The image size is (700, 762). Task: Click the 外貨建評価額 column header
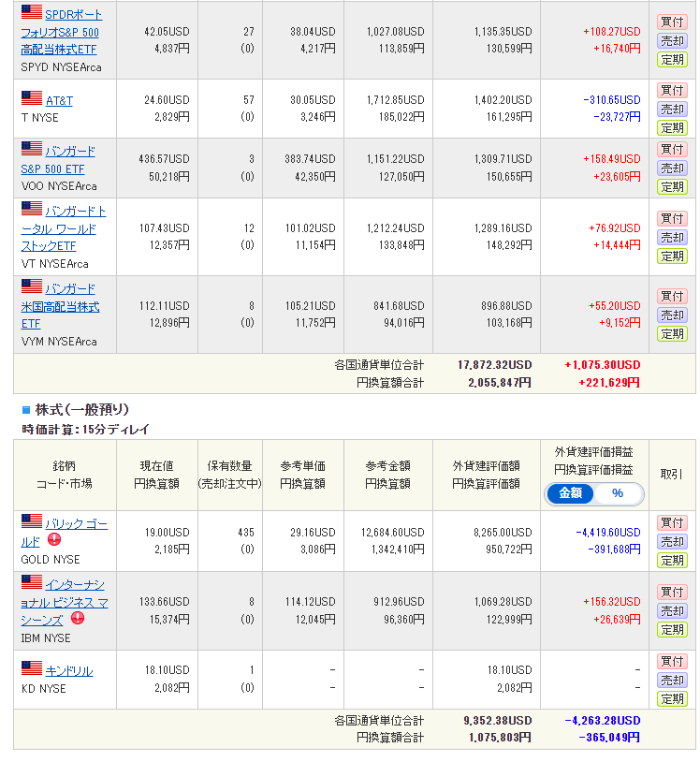tap(487, 466)
